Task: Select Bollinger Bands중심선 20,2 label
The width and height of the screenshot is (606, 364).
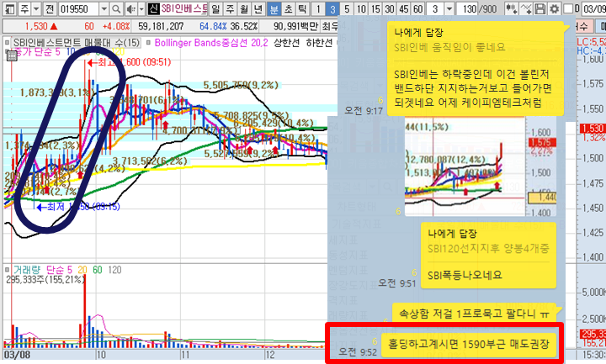Action: (x=211, y=43)
